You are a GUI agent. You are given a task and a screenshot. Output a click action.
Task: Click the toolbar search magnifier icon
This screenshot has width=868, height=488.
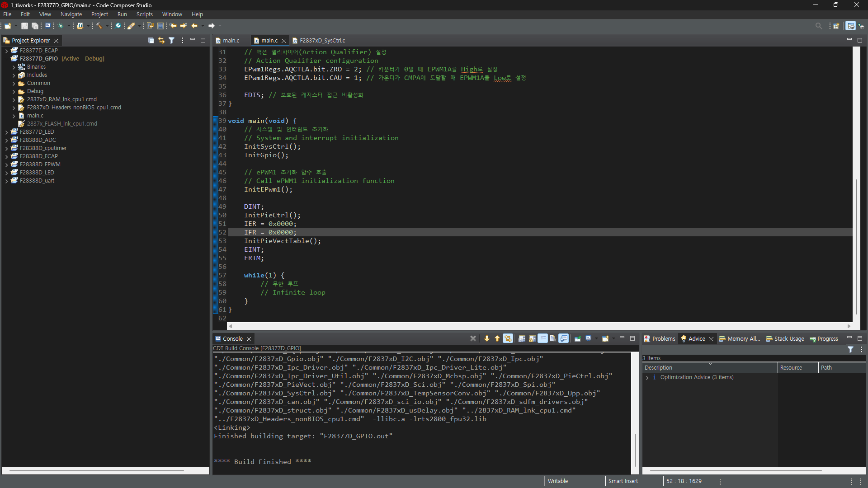818,26
